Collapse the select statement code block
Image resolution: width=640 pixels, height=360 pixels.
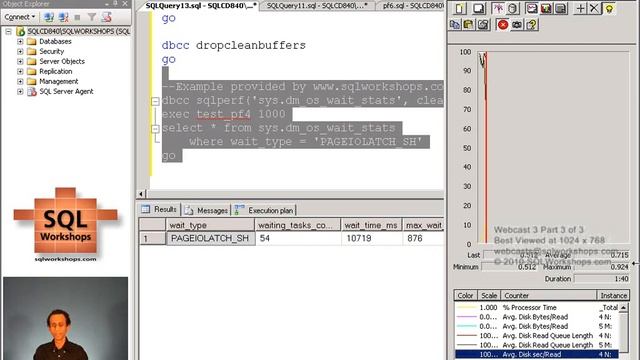155,129
